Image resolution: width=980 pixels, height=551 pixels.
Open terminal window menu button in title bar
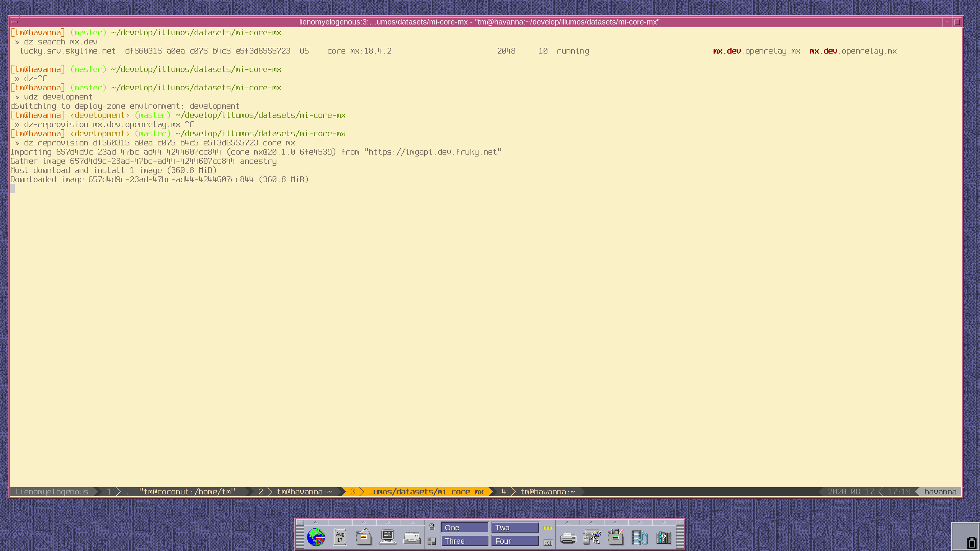15,22
